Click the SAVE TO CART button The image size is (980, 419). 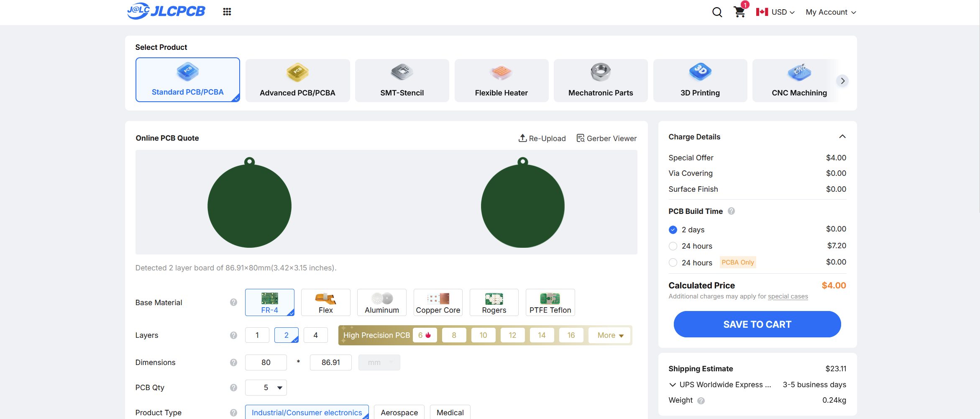tap(757, 324)
